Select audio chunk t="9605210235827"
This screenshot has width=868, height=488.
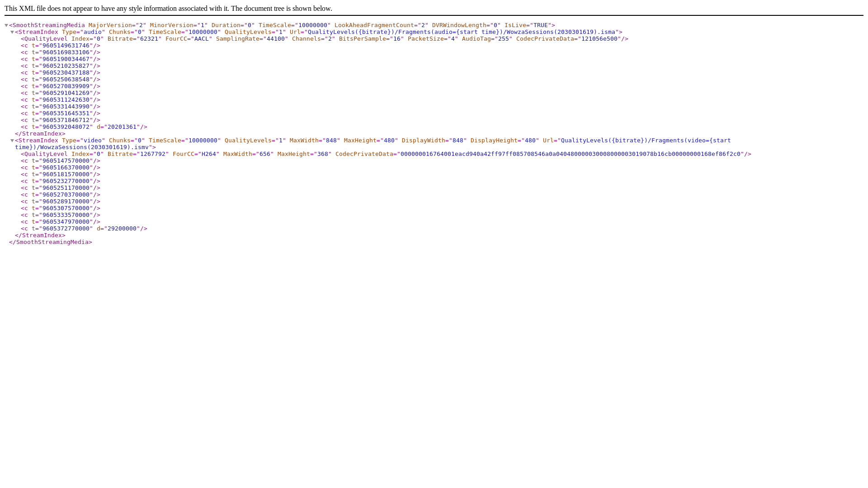(61, 66)
